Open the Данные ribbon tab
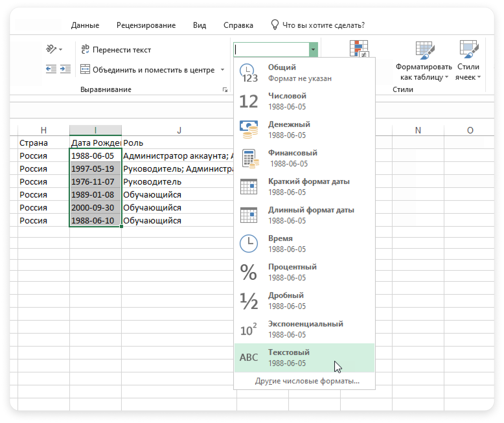Screen dimensions: 504x423 point(85,25)
